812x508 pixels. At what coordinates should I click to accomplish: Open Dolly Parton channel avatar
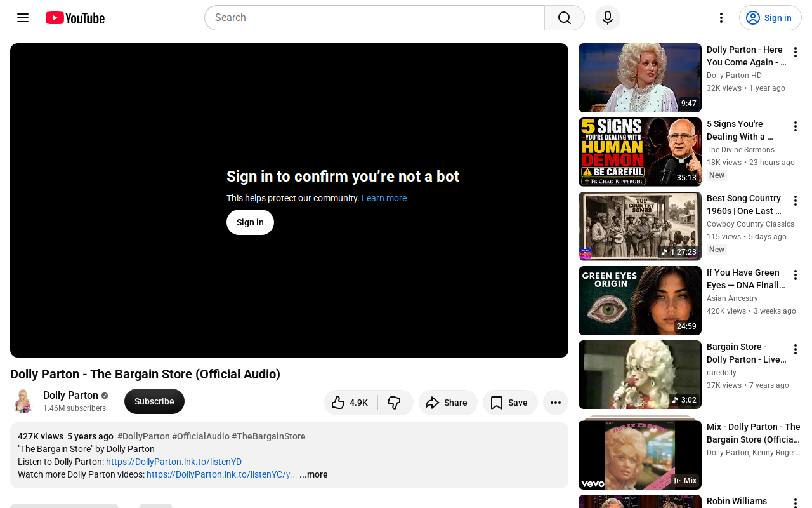point(23,401)
